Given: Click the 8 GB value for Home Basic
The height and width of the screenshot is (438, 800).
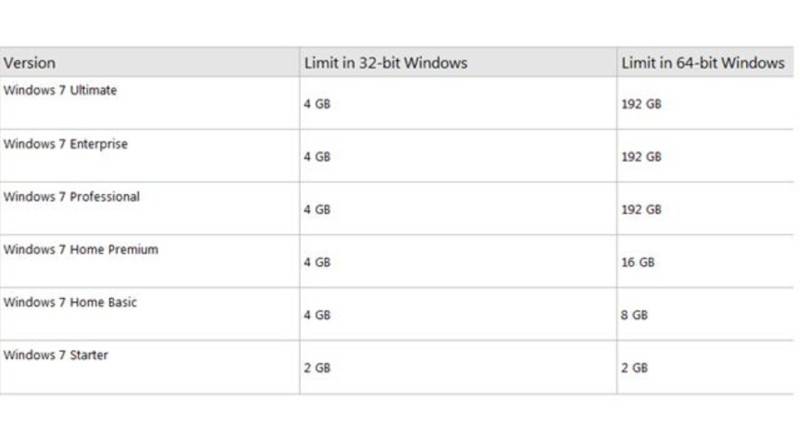Looking at the screenshot, I should pos(635,315).
